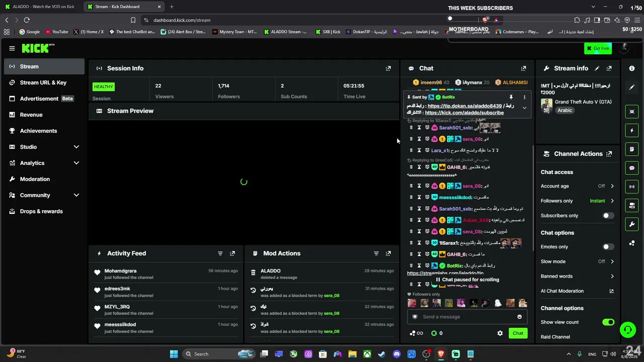
Task: Click the clip capture quick action
Action: 632,112
